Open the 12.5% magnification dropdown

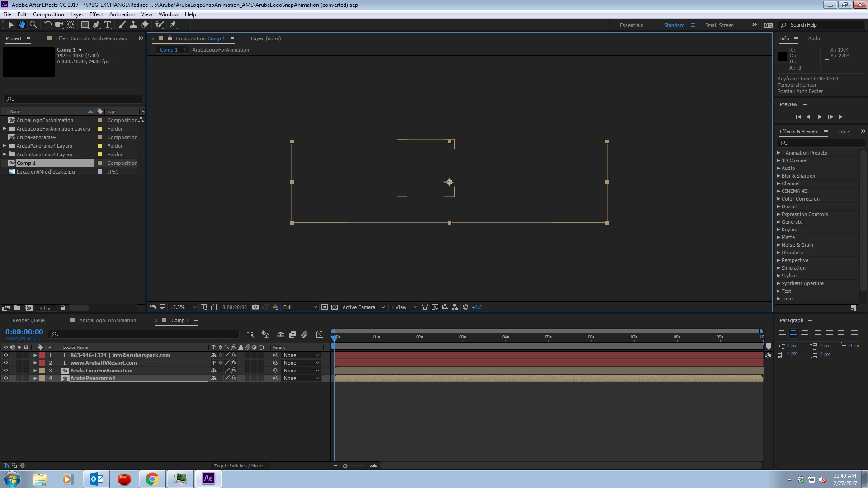(183, 307)
